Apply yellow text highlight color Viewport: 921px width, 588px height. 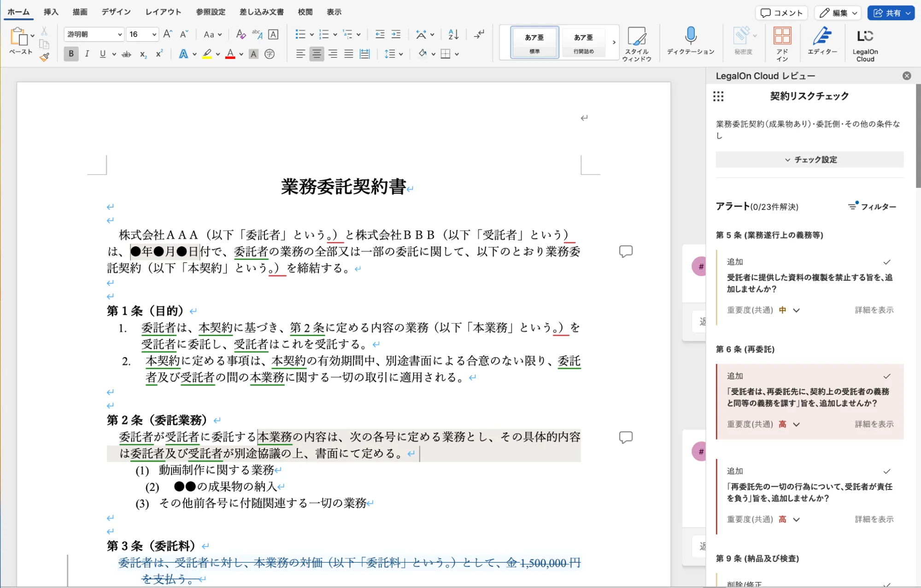[207, 54]
